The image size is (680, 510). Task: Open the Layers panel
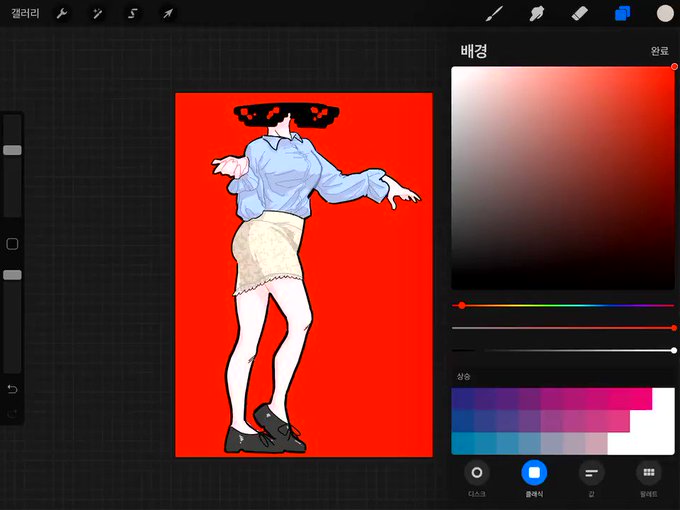pos(622,13)
